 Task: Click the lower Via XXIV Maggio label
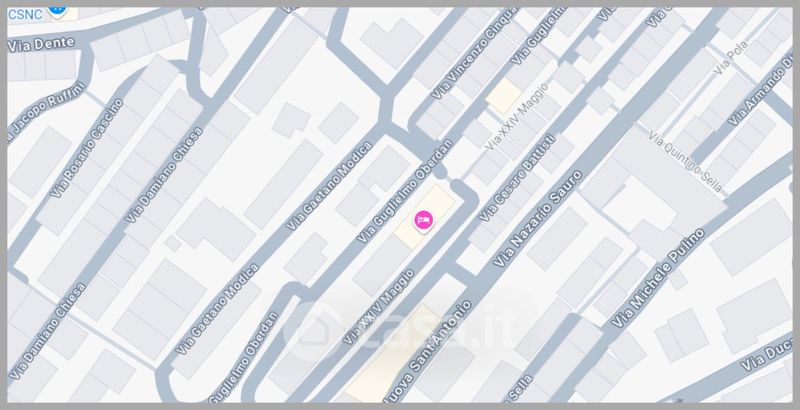pos(378,306)
